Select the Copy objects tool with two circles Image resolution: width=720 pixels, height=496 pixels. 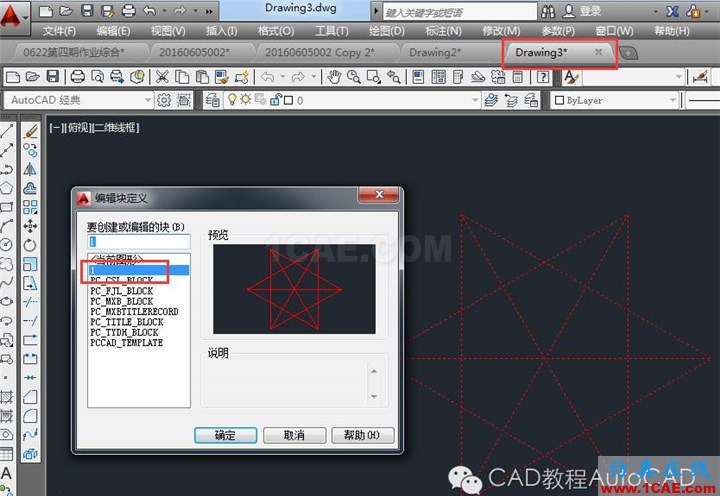(31, 150)
